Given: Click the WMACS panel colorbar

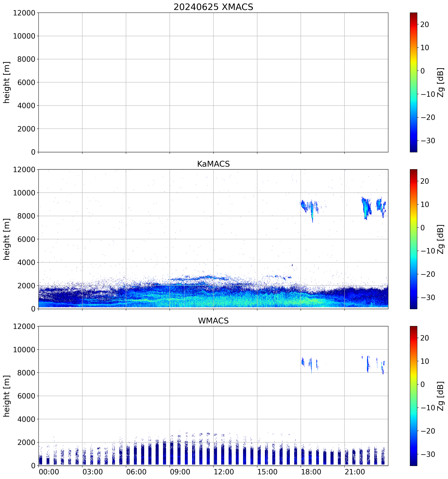Looking at the screenshot, I should (413, 396).
